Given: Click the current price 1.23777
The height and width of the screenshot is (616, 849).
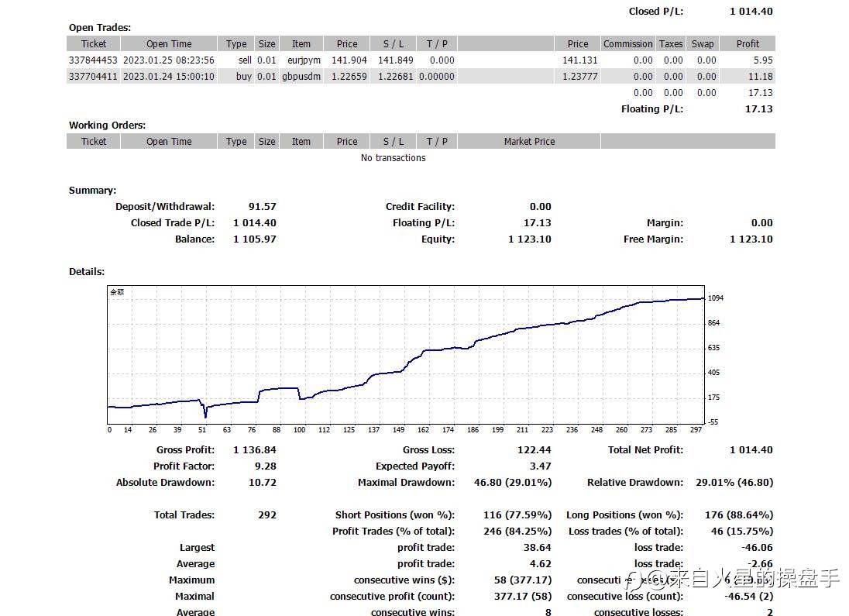Looking at the screenshot, I should click(x=580, y=77).
